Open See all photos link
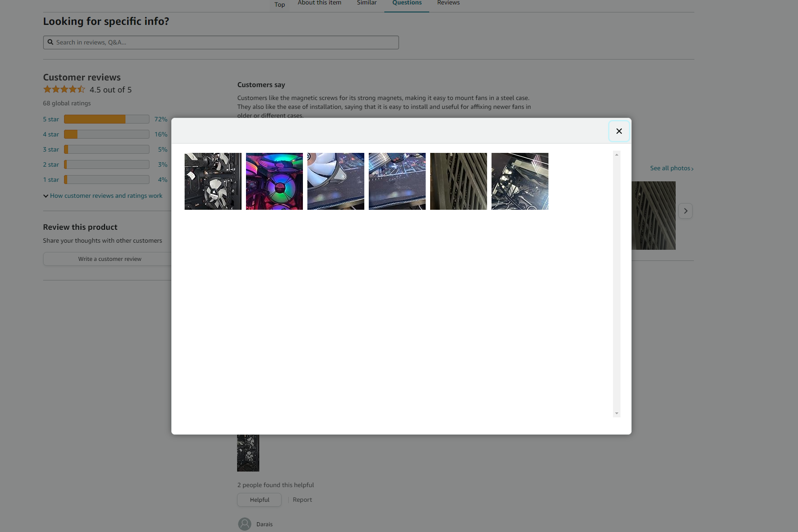 (x=671, y=168)
